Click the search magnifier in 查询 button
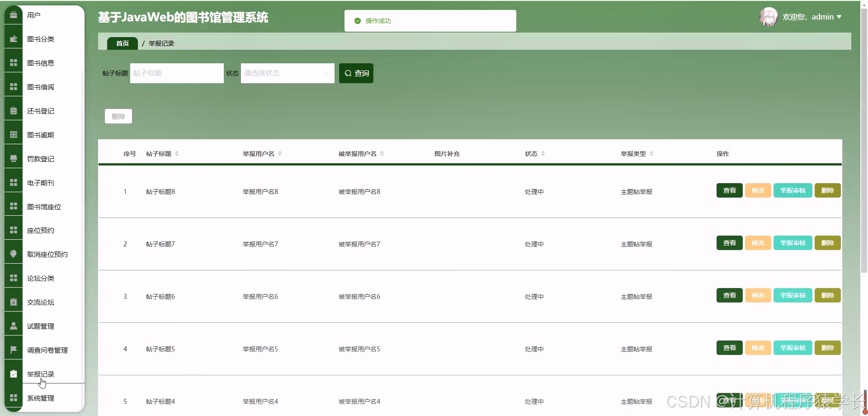Viewport: 868px width, 416px height. coord(348,73)
